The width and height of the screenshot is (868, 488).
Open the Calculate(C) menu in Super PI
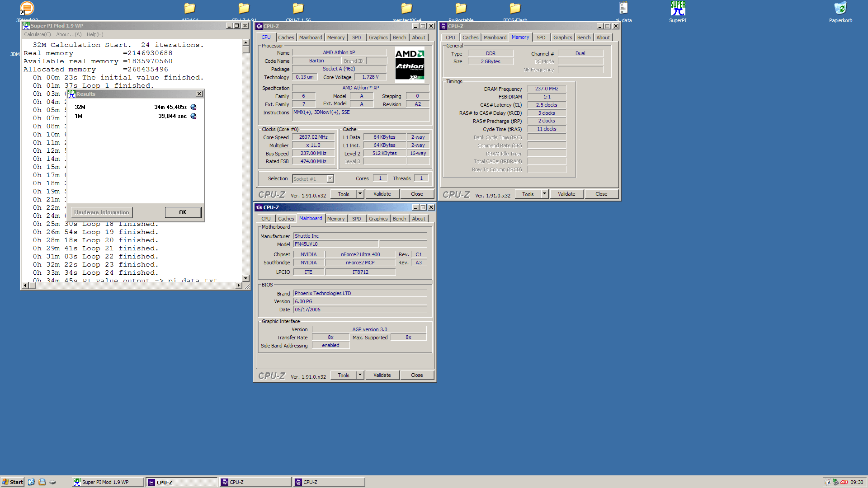tap(38, 34)
